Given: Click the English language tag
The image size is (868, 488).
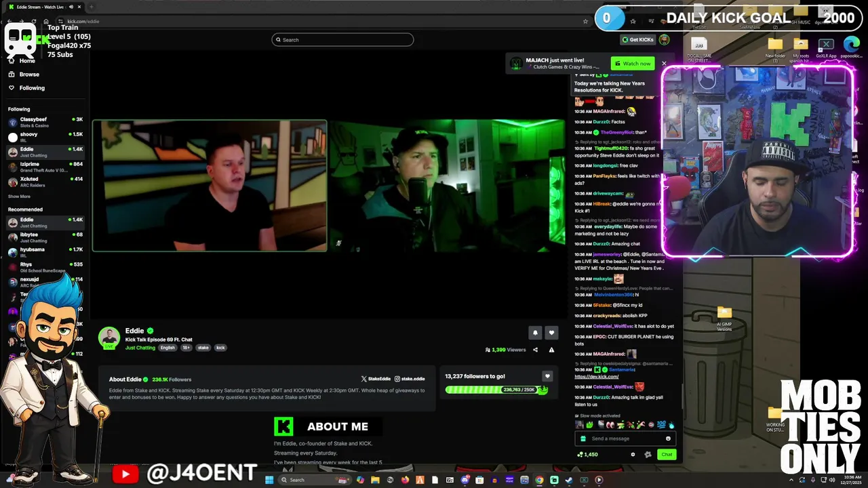Looking at the screenshot, I should click(x=167, y=348).
